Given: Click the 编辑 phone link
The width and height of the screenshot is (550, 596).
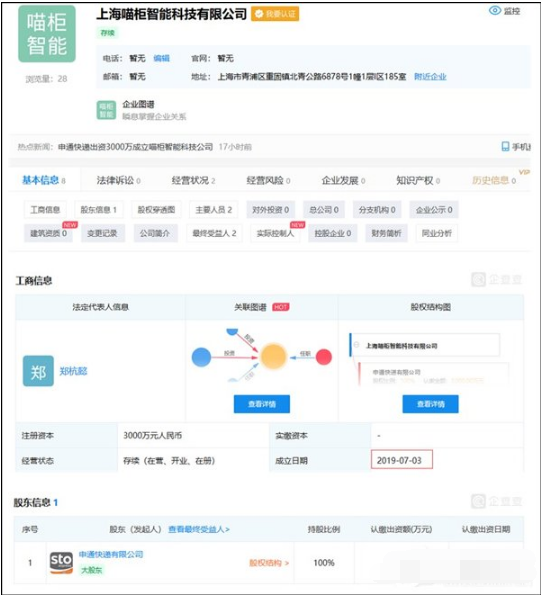Looking at the screenshot, I should click(x=162, y=58).
